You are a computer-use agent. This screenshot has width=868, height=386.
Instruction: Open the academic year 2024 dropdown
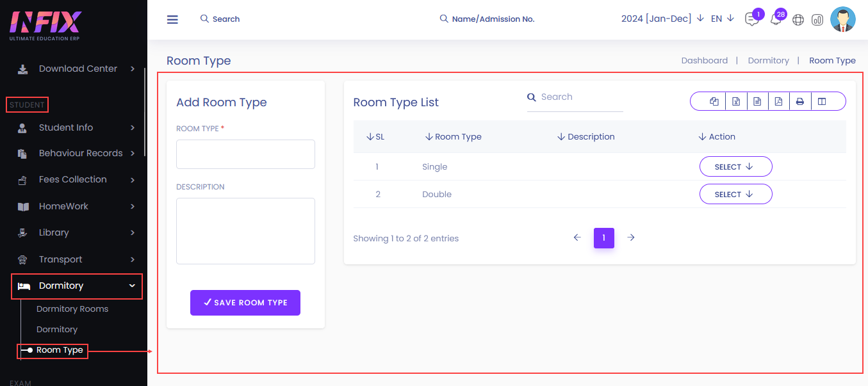coord(662,19)
